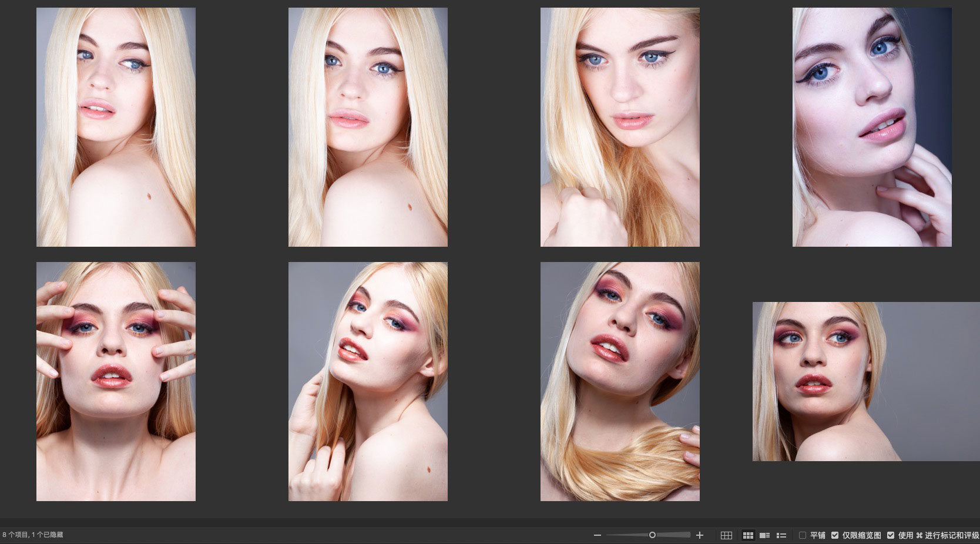Select photo with fist gripping hair
Screen dimensions: 980x544
point(620,127)
